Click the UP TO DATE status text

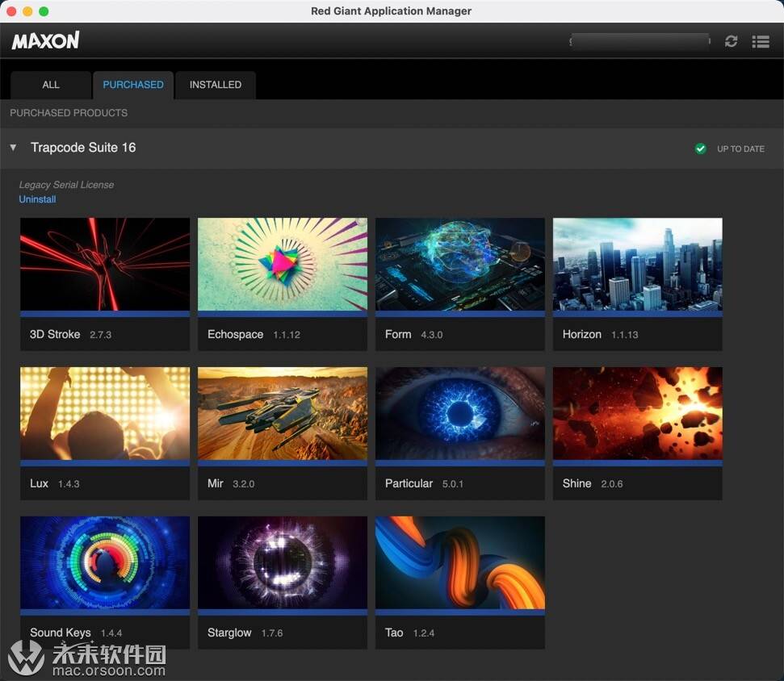click(x=740, y=149)
